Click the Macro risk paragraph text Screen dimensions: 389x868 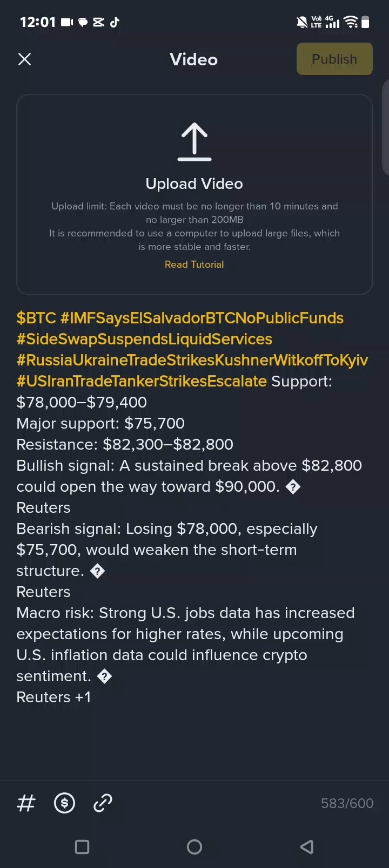[x=185, y=645]
